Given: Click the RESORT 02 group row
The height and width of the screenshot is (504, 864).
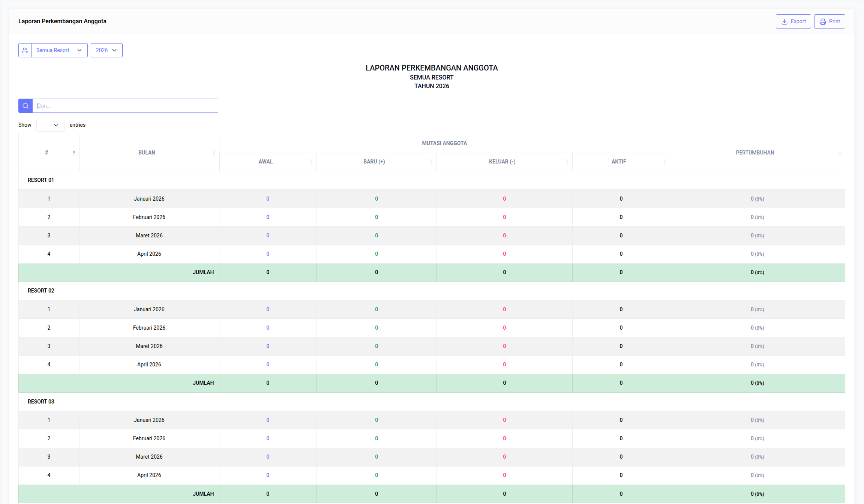Looking at the screenshot, I should click(41, 291).
